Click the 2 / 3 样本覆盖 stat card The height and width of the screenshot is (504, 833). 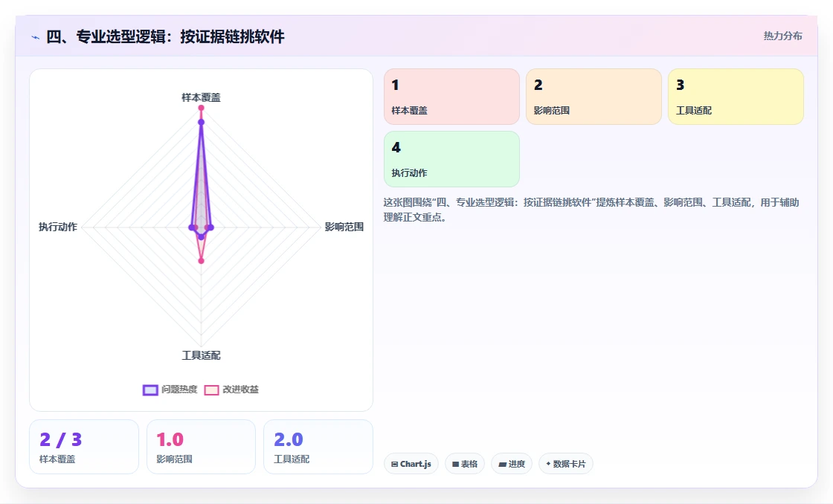(84, 447)
